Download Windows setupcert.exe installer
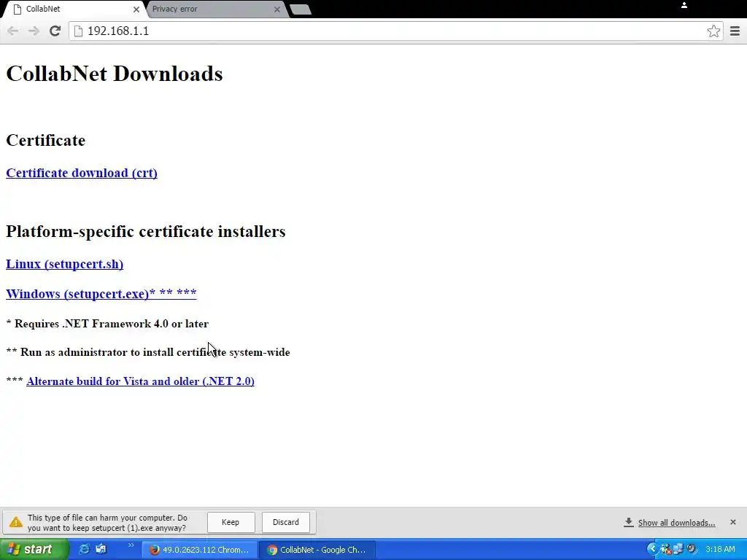The image size is (747, 560). click(101, 293)
